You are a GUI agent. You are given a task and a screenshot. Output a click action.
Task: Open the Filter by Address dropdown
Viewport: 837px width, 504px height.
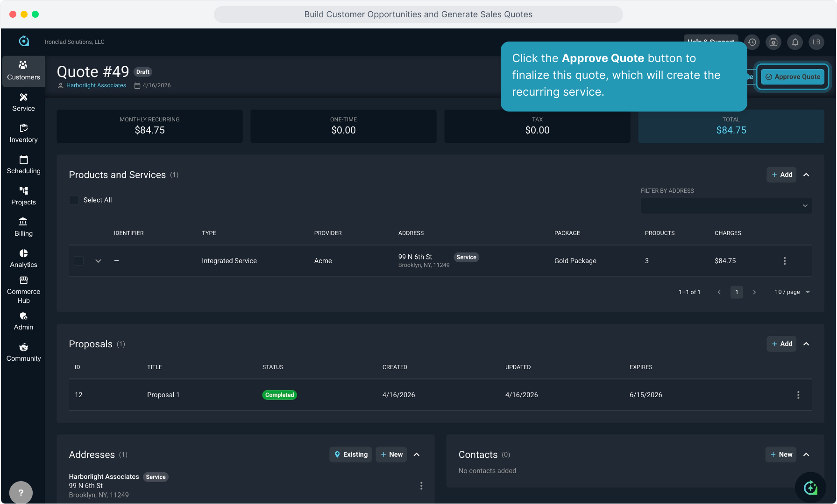point(726,206)
